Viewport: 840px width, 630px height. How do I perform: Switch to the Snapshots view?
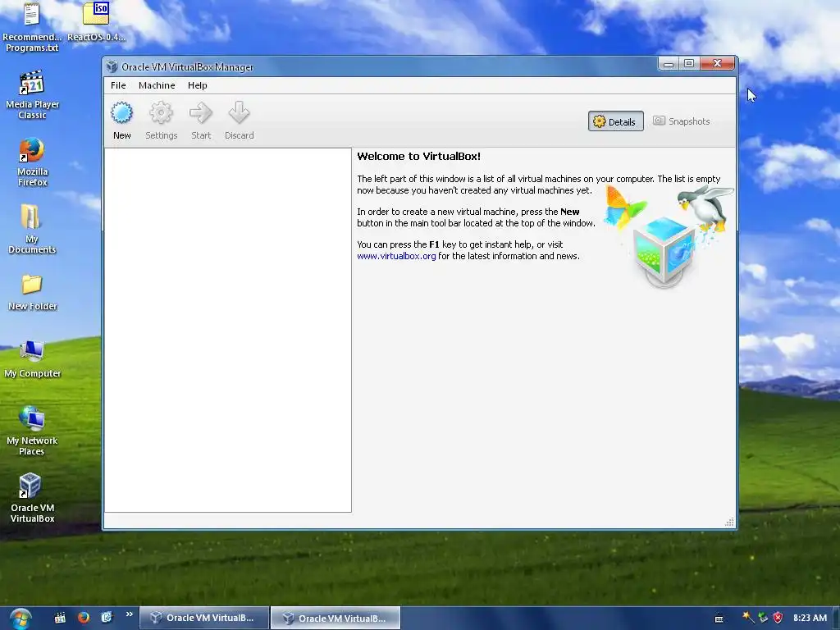[682, 121]
